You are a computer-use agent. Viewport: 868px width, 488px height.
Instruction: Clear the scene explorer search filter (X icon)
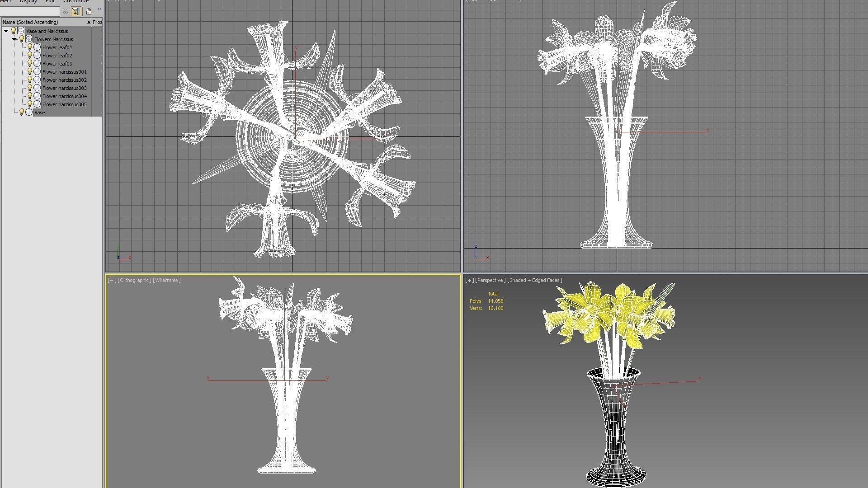(x=66, y=11)
